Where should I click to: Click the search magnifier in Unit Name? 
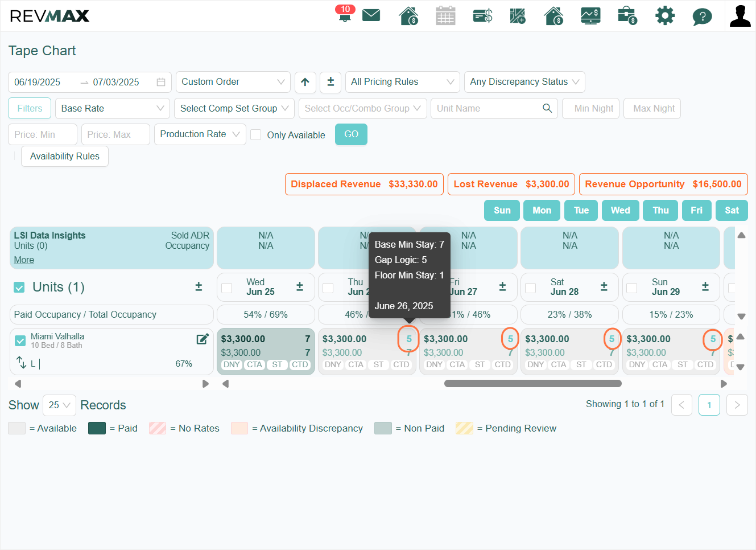pos(547,108)
